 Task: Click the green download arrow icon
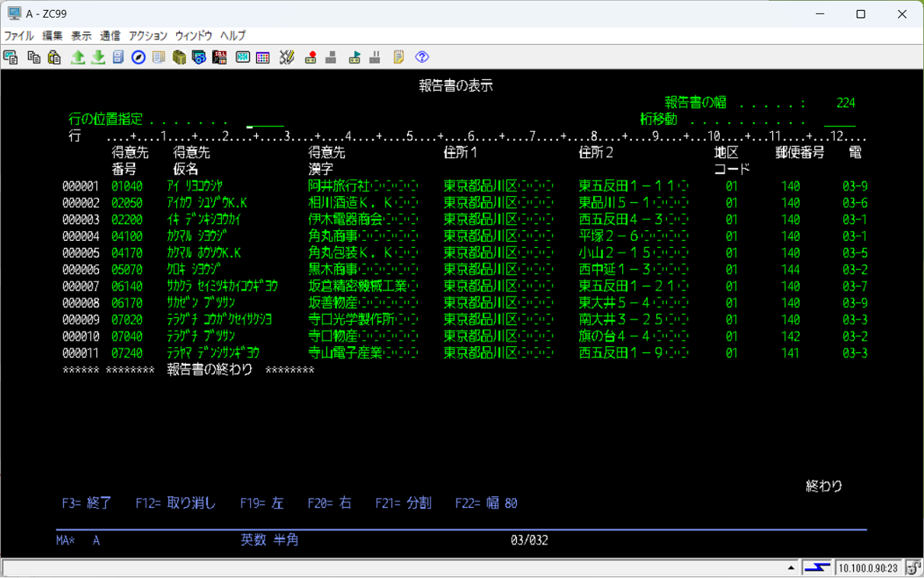(x=98, y=57)
